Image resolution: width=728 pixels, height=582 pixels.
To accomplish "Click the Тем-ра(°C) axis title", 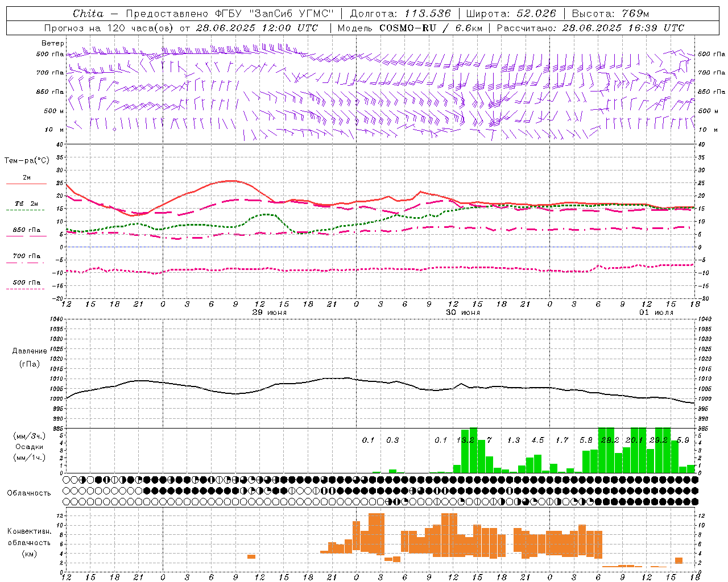I will tap(27, 161).
